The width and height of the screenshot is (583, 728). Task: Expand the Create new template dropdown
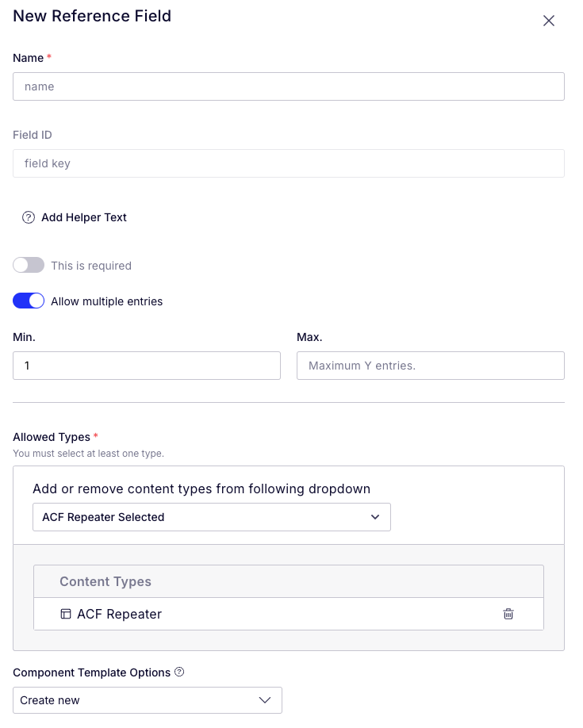[x=148, y=700]
